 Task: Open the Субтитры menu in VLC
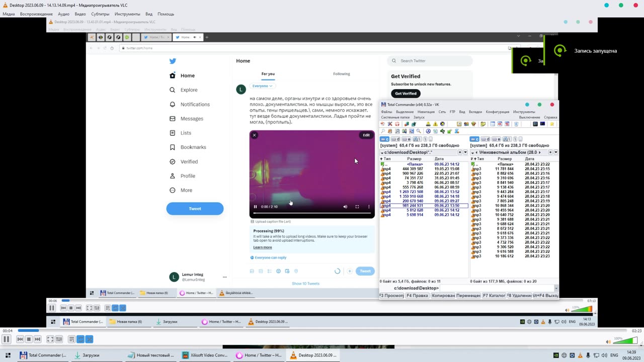click(100, 14)
